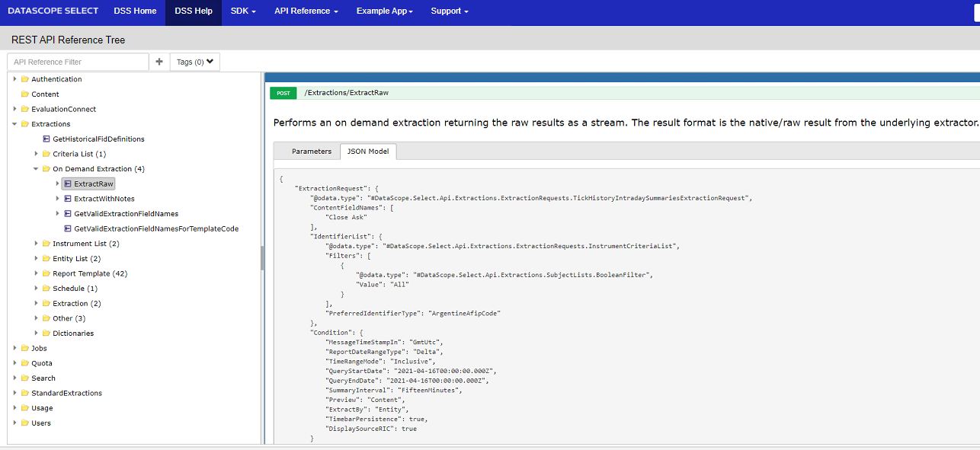Click the EvaluationConnect folder icon
The width and height of the screenshot is (980, 450).
pyautogui.click(x=24, y=109)
